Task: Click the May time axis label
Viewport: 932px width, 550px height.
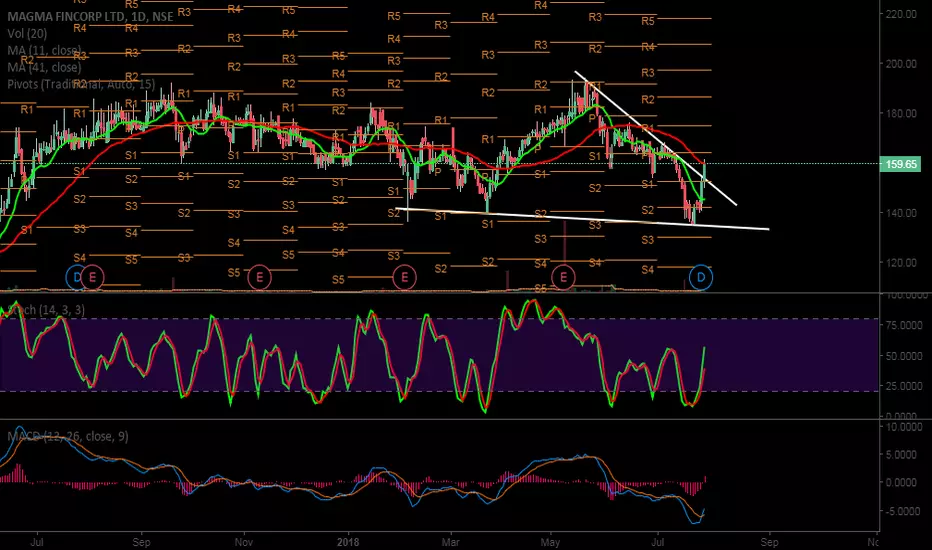Action: (x=550, y=542)
